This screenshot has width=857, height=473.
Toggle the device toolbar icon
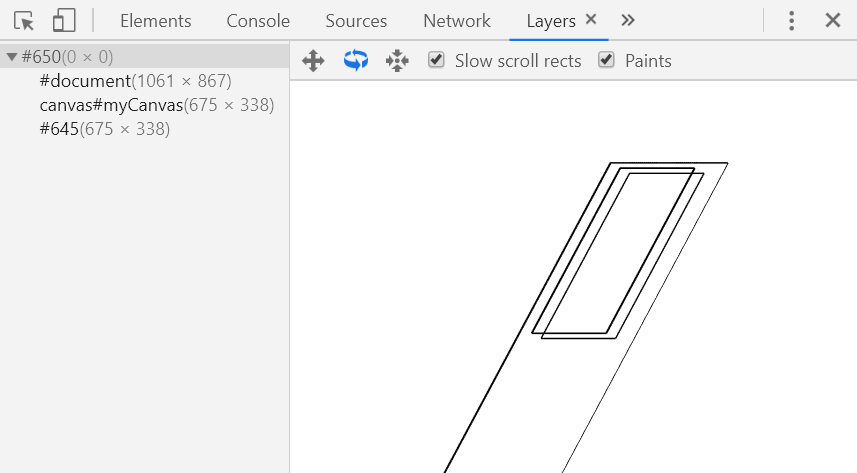tap(64, 21)
